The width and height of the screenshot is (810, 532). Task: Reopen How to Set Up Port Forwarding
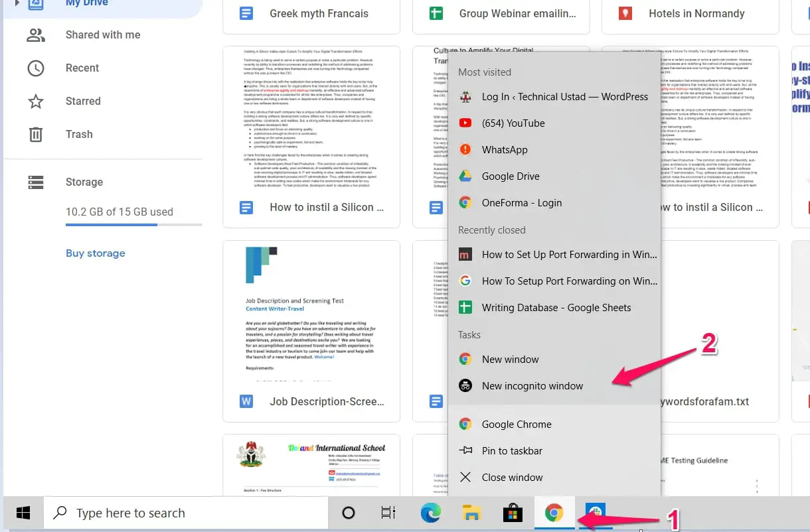tap(554, 255)
